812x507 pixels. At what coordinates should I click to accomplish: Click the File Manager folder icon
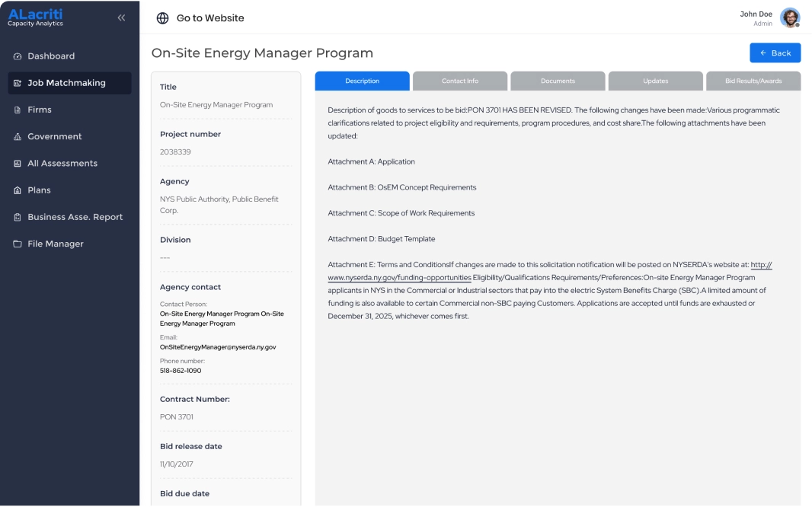point(18,244)
